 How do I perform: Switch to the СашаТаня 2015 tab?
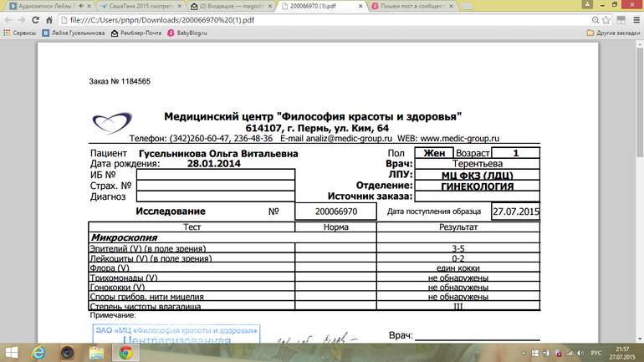[x=137, y=5]
